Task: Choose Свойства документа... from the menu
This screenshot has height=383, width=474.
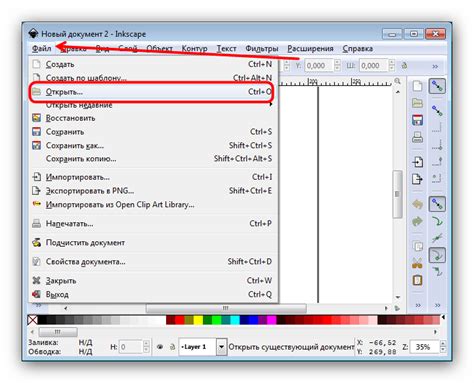Action: 154,262
